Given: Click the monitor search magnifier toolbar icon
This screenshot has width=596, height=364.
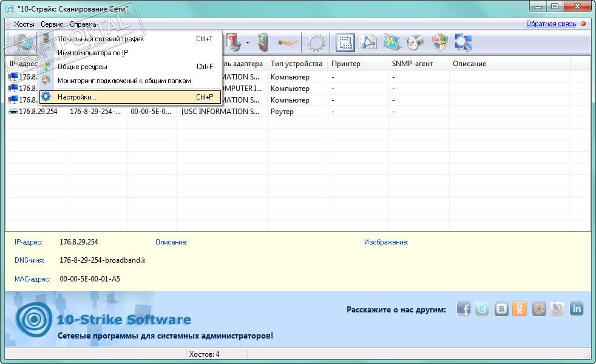Looking at the screenshot, I should (463, 42).
